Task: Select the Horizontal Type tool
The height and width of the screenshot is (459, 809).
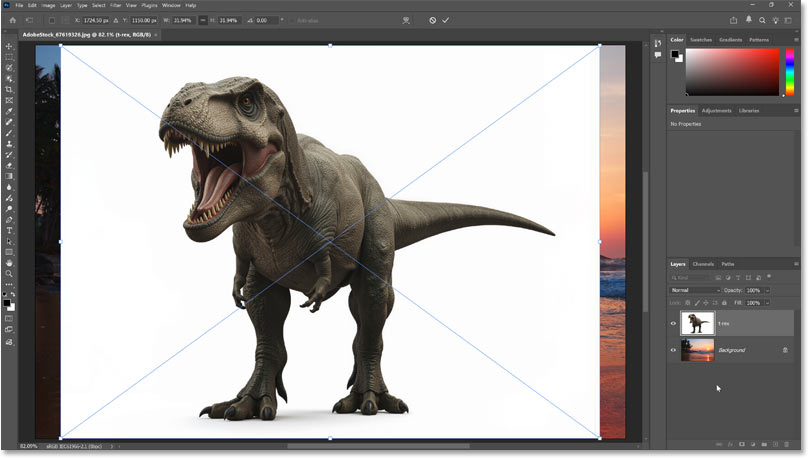Action: click(9, 230)
